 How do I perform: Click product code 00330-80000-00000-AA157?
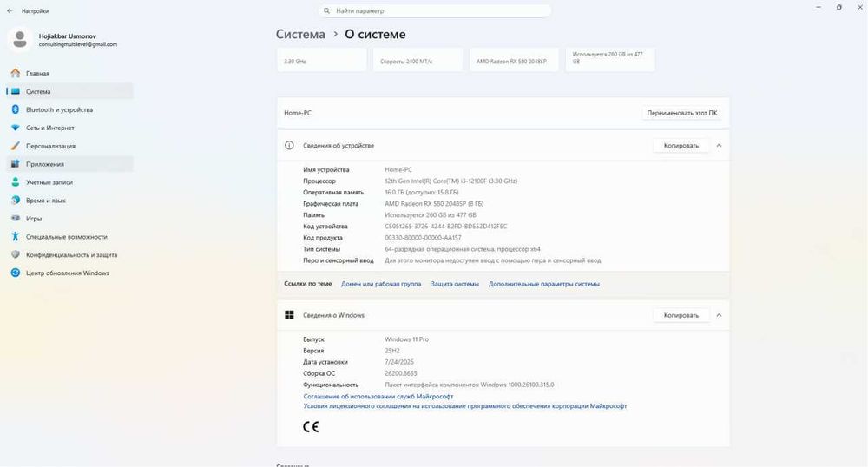423,237
